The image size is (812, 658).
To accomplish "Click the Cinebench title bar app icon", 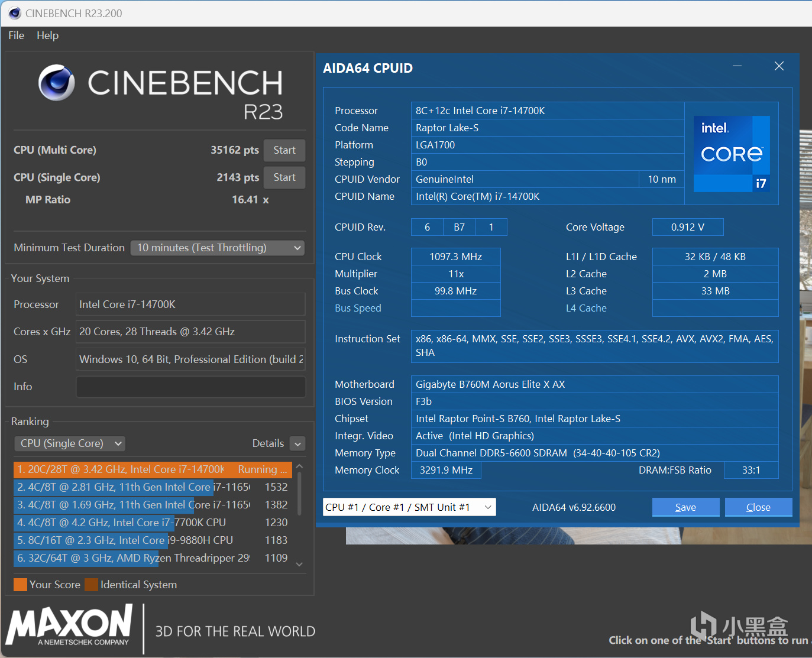I will click(x=15, y=13).
